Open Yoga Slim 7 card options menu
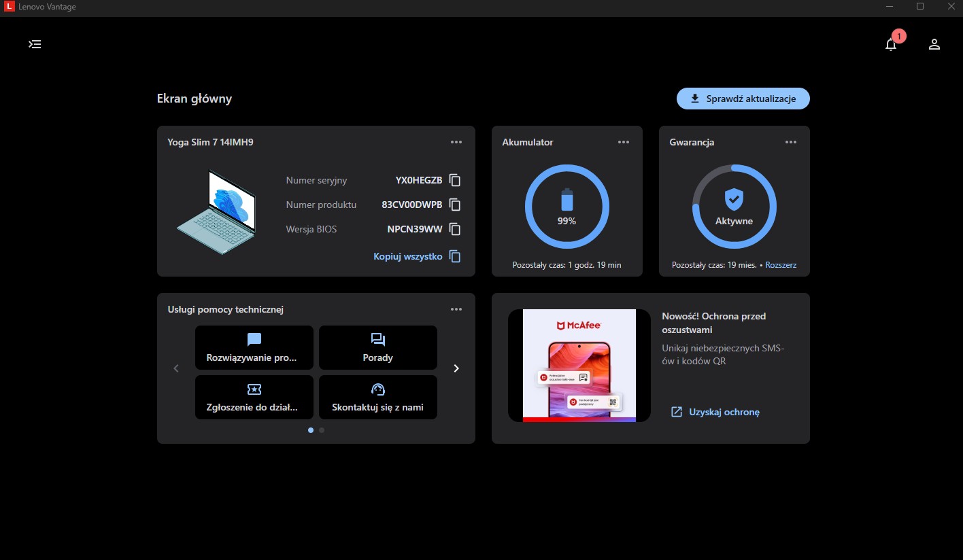Screen dimensions: 963x560 pyautogui.click(x=456, y=142)
